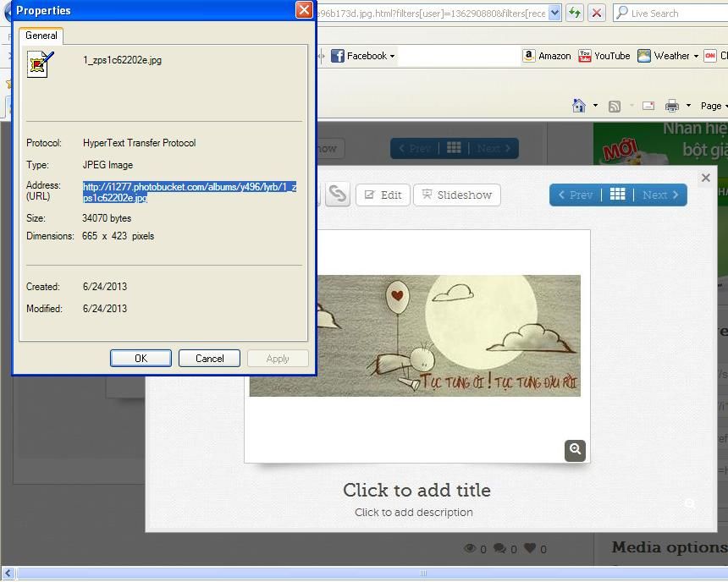Click the 1_zps1c62202e.jpg file icon
This screenshot has width=728, height=582.
point(40,64)
